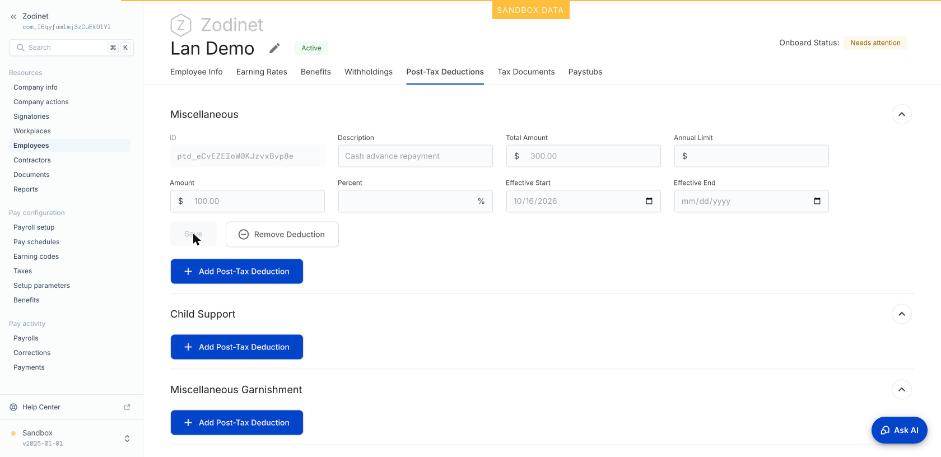Click the Zodinet hexagon logo
This screenshot has height=457, width=941.
point(181,25)
